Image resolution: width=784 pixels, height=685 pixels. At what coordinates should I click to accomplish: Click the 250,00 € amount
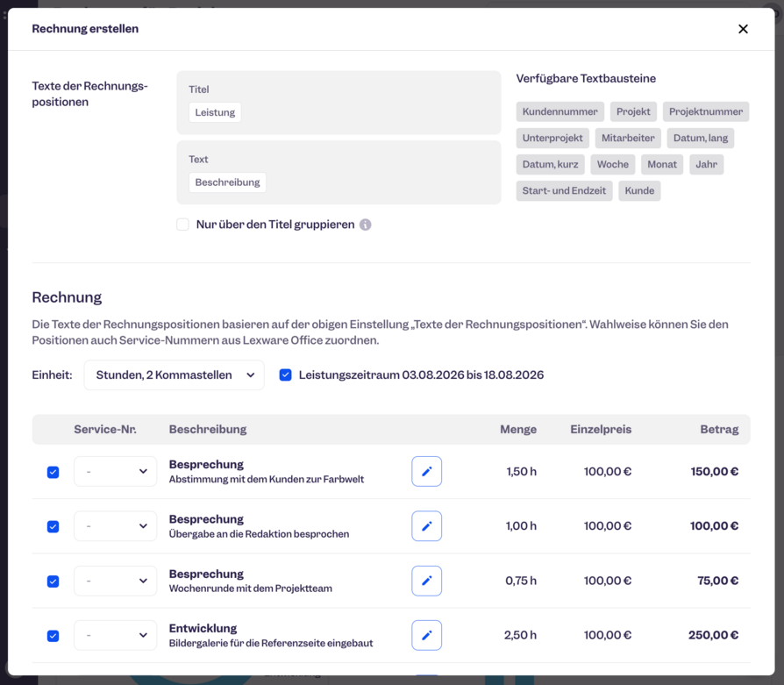[x=714, y=635]
